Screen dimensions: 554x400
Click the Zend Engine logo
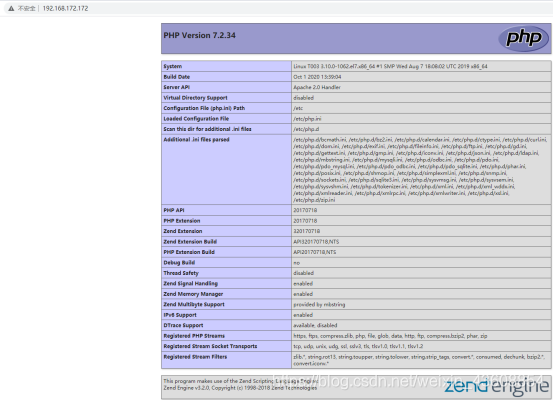pyautogui.click(x=496, y=387)
